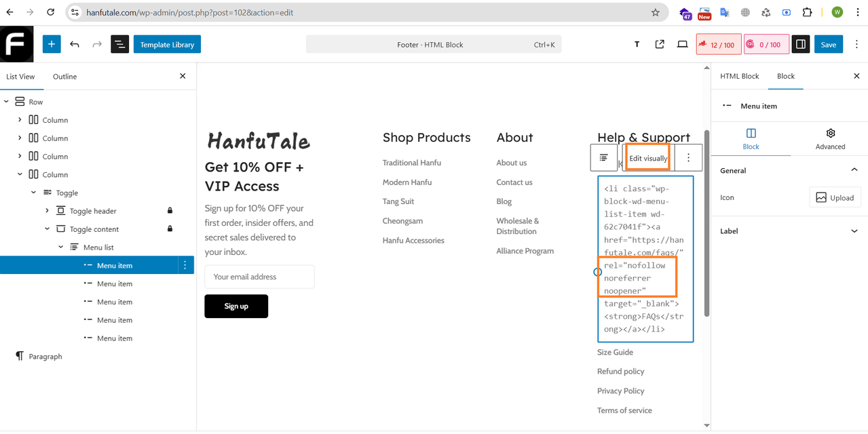Image resolution: width=868 pixels, height=434 pixels.
Task: Open the Wholesale & Distribution link
Action: [x=518, y=226]
